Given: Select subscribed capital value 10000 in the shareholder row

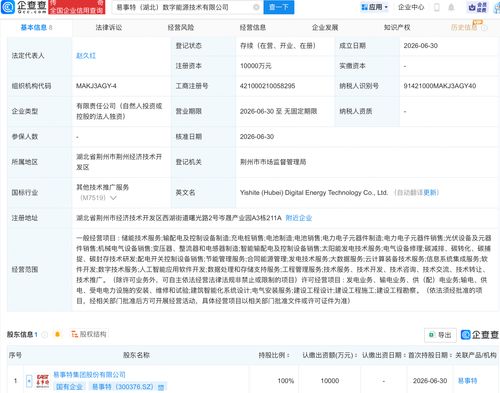Looking at the screenshot, I should coord(330,381).
